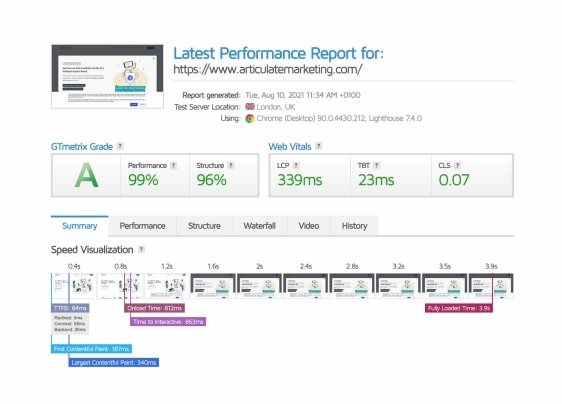Click the 0.4s filmstrip frame
The height and width of the screenshot is (404, 562).
click(x=74, y=286)
